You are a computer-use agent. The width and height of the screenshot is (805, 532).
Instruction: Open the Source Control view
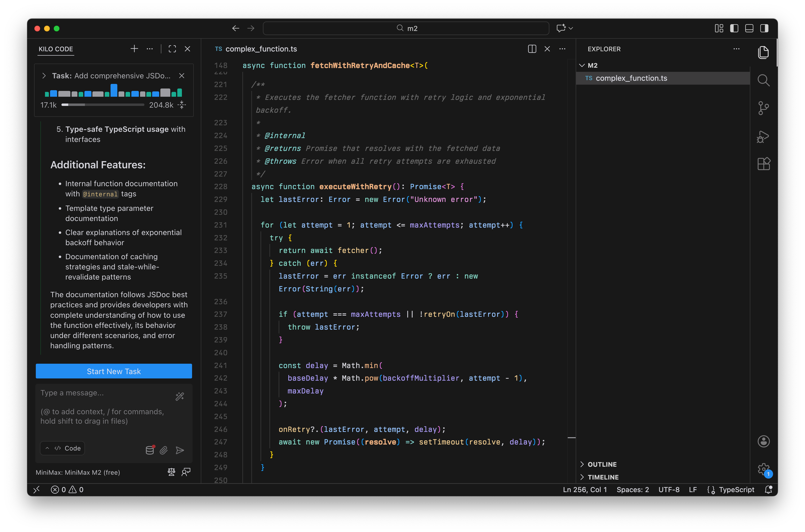(x=763, y=108)
